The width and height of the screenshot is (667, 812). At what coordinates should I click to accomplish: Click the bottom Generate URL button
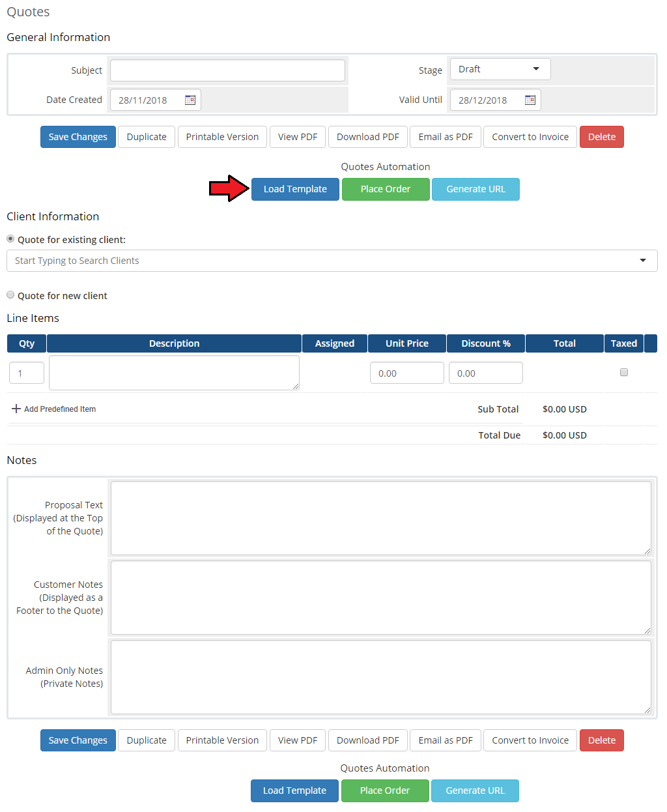click(475, 790)
